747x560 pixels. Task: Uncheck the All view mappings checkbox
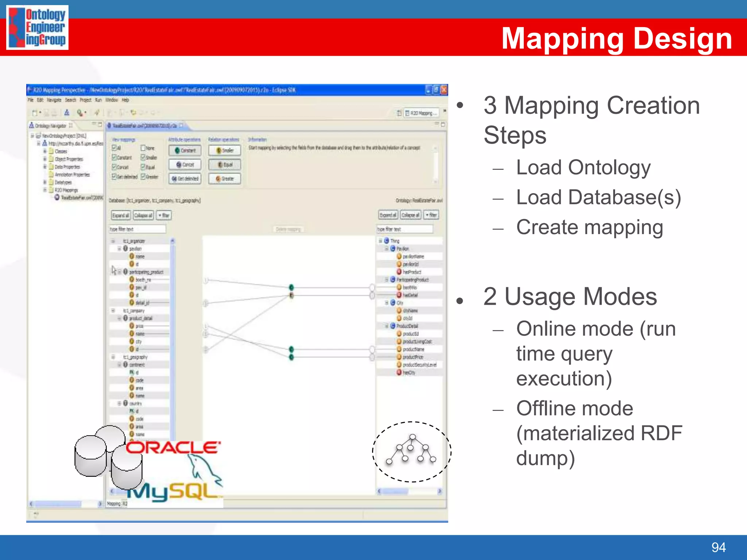click(114, 148)
